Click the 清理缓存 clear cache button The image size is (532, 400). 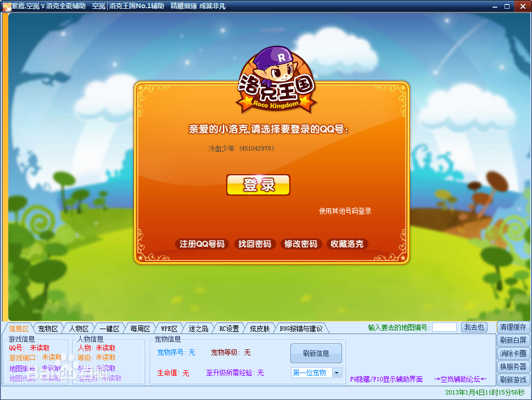point(513,327)
